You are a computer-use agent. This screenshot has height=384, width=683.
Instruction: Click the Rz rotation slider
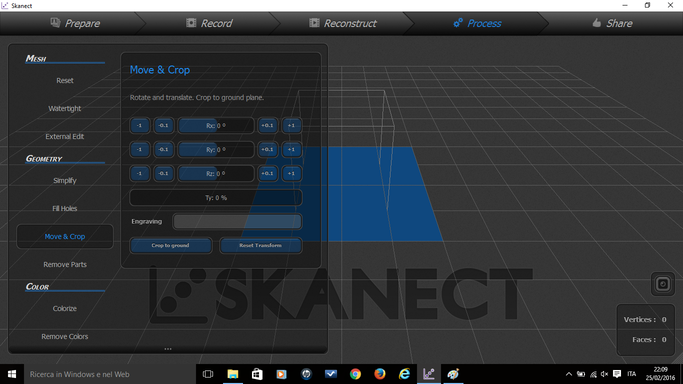(x=216, y=173)
